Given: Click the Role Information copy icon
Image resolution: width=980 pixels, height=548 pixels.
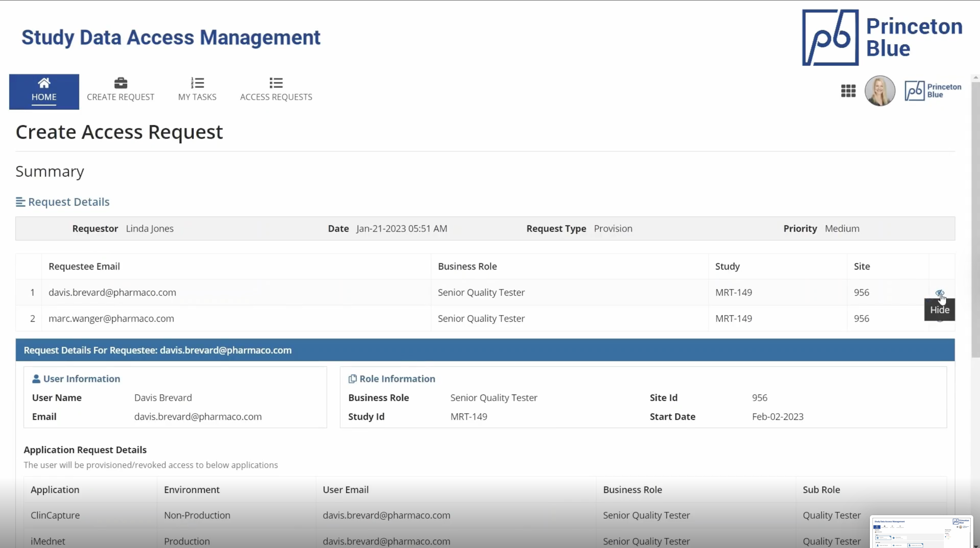Looking at the screenshot, I should click(x=352, y=379).
